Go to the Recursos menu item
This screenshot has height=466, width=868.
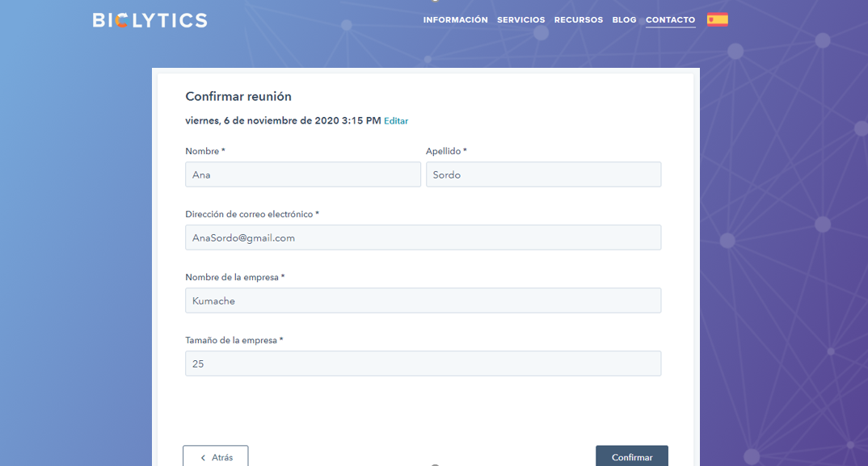pos(579,20)
